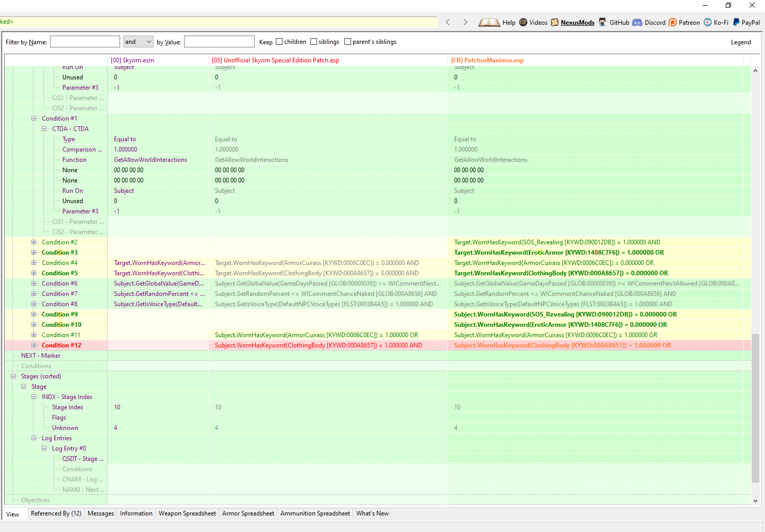Select Objectives tree row

(35, 500)
